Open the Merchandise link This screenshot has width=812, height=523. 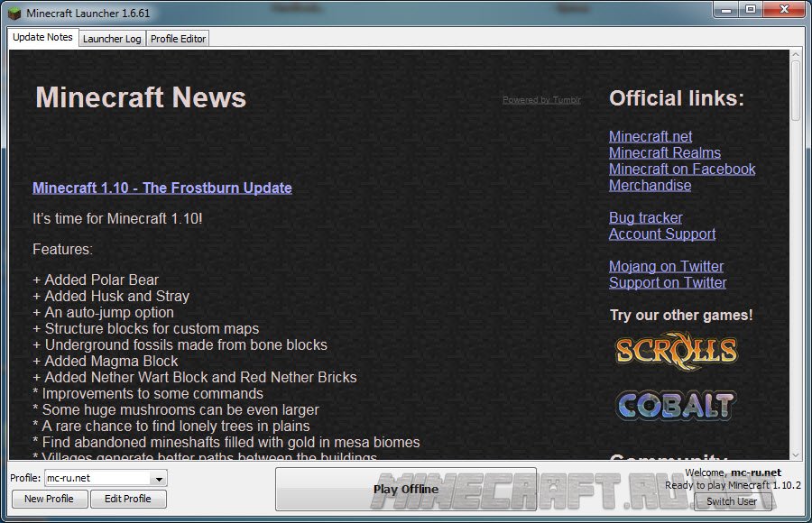(x=650, y=185)
